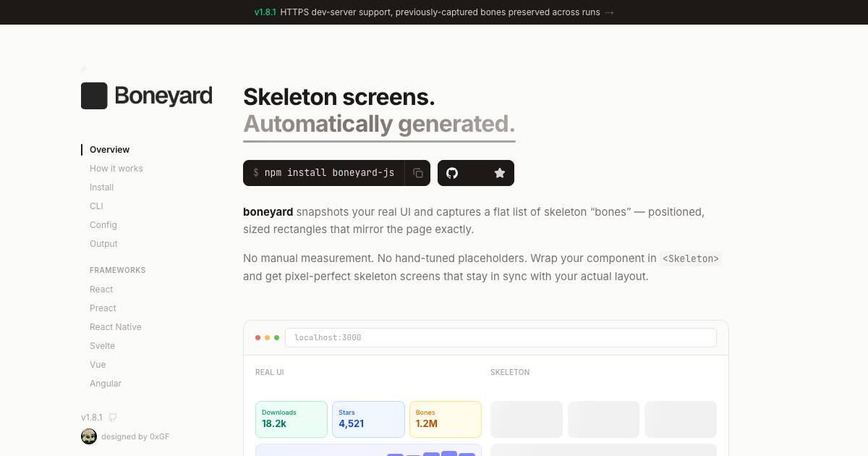Click the Stars 4,521 stat card
868x456 pixels.
click(368, 419)
